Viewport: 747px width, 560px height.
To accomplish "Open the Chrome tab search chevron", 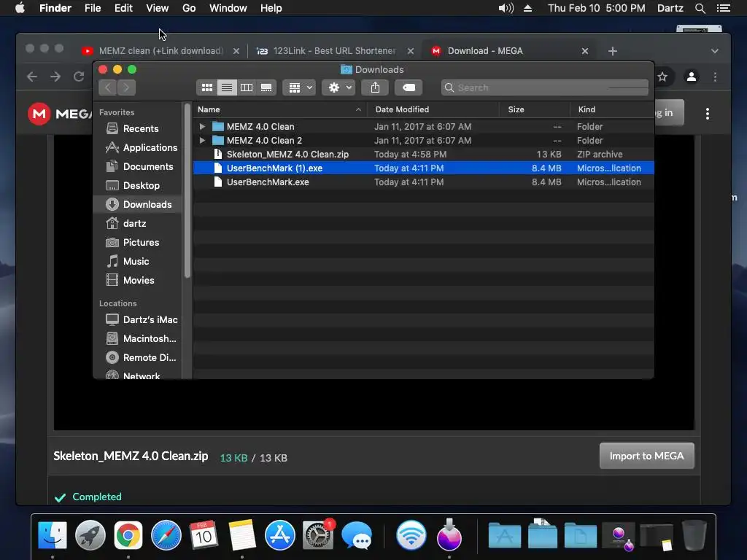I will tap(715, 51).
